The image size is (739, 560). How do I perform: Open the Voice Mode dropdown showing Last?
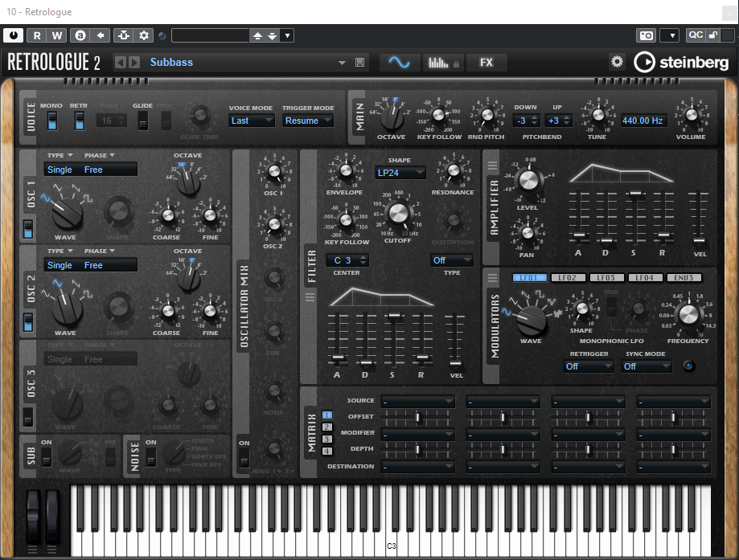coord(250,121)
